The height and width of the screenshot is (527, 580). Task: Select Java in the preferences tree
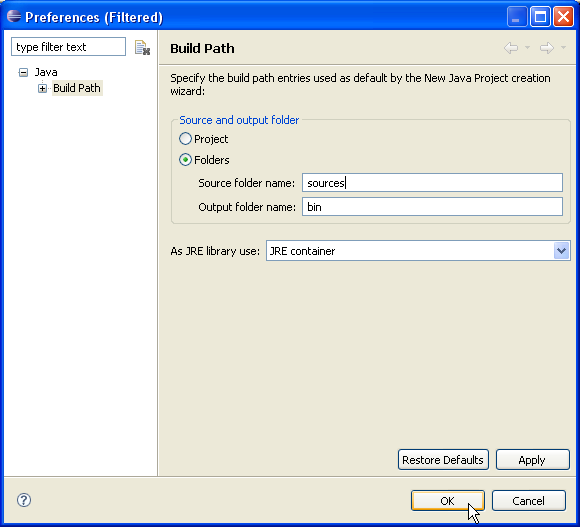point(46,72)
